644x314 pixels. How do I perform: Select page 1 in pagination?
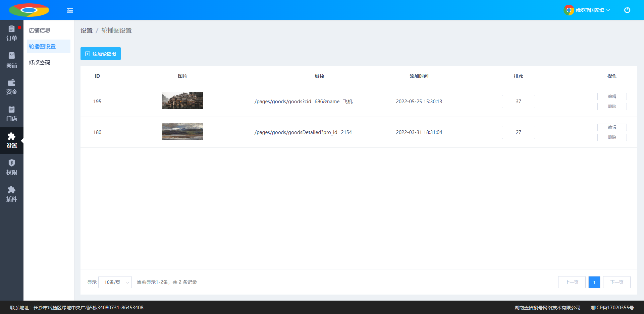point(594,282)
